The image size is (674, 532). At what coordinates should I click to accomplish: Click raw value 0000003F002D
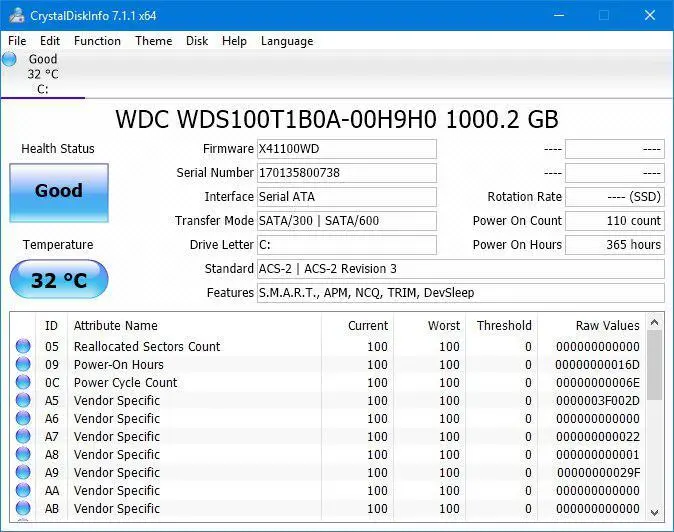coord(597,401)
